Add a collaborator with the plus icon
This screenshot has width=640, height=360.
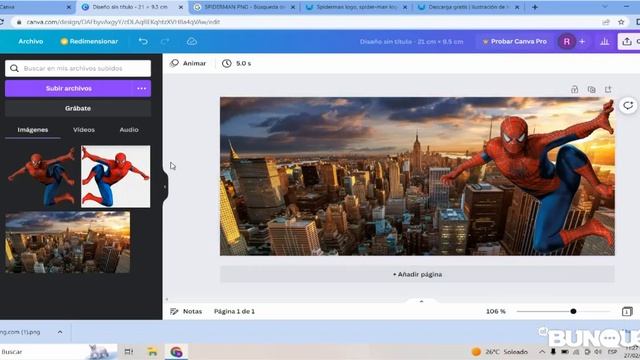point(582,41)
